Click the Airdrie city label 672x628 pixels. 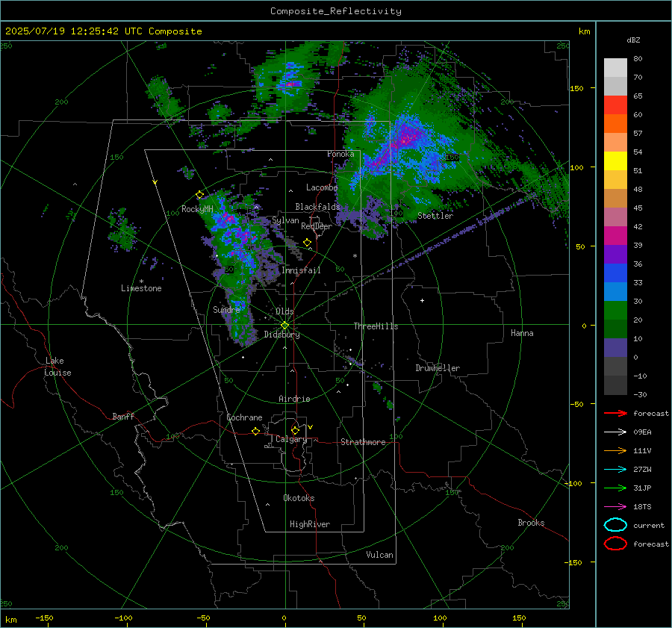(294, 399)
